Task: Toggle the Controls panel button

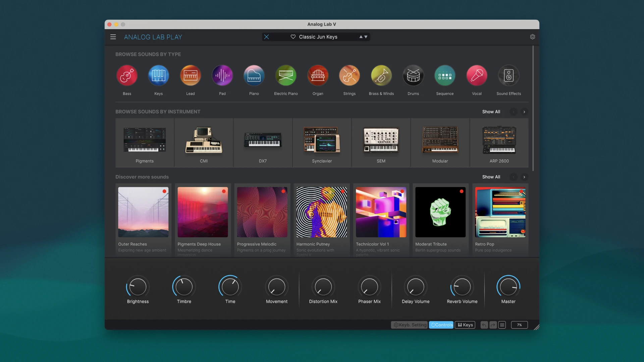Action: [x=441, y=325]
